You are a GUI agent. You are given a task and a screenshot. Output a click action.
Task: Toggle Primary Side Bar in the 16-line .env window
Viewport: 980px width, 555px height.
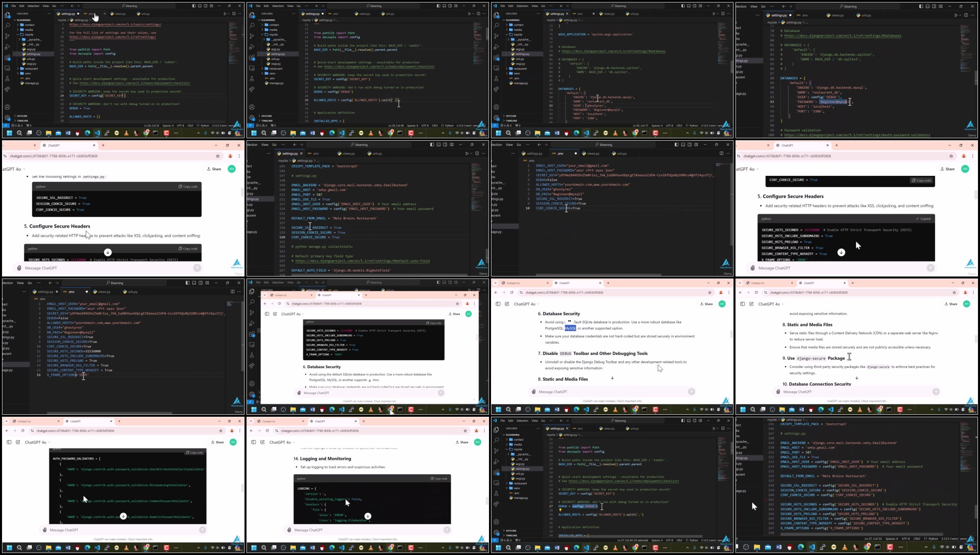(x=188, y=283)
